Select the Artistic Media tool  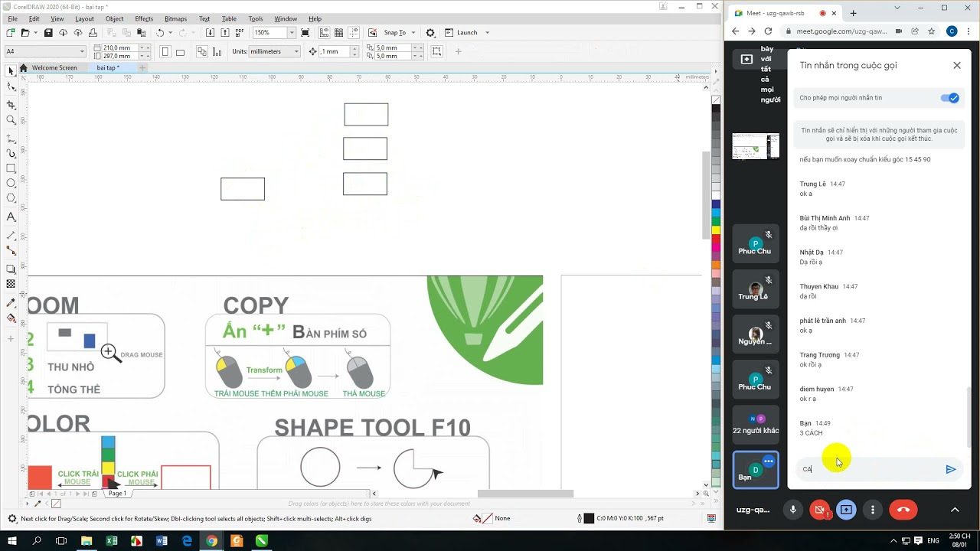11,153
